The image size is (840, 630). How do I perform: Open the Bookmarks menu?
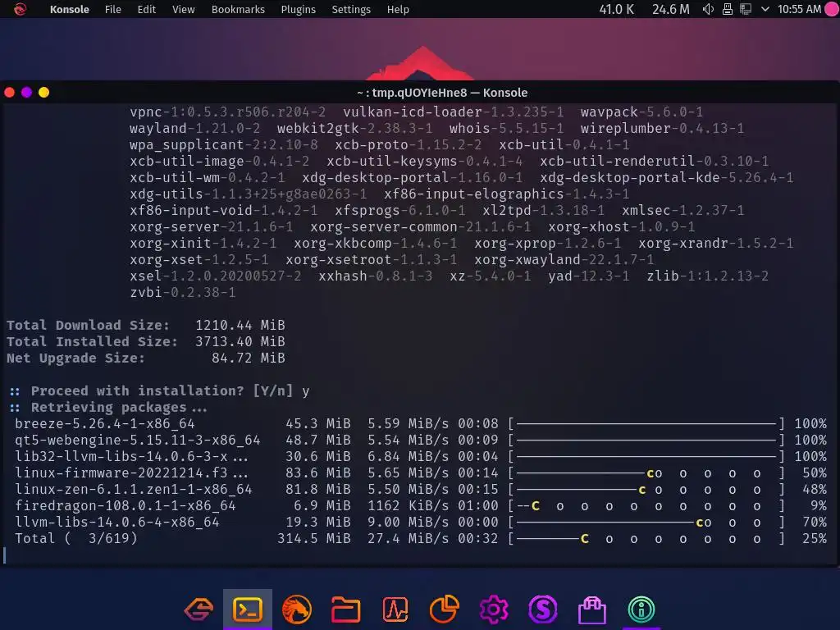(x=238, y=10)
